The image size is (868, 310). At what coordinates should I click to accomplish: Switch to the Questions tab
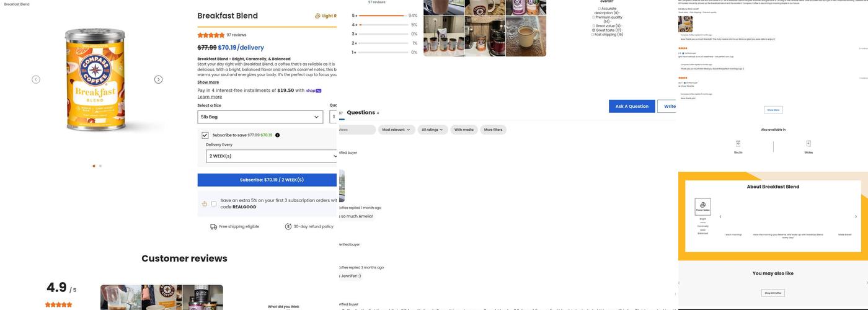coord(362,113)
